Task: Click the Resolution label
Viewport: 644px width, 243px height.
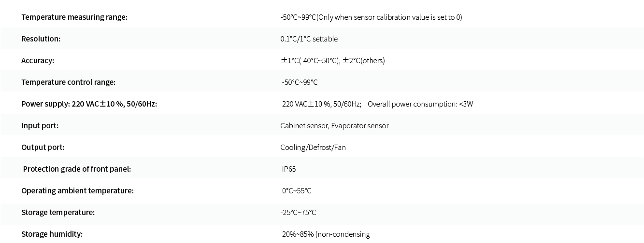Action: point(41,39)
